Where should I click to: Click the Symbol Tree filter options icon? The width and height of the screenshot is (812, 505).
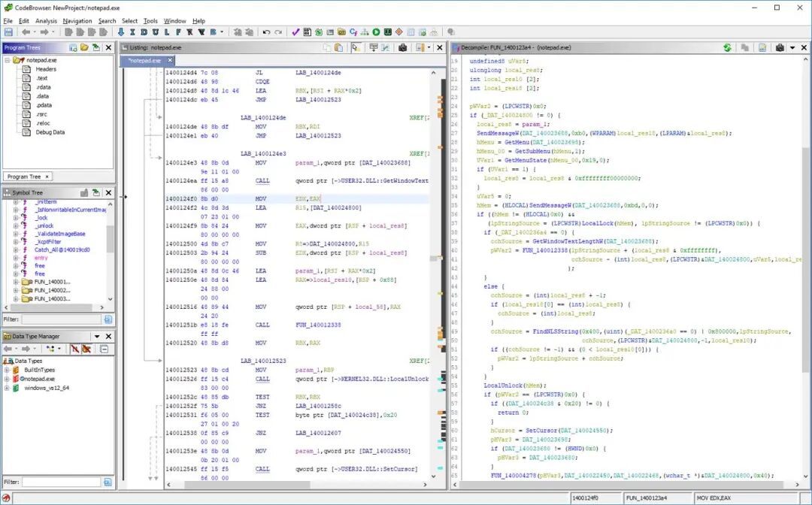click(108, 319)
